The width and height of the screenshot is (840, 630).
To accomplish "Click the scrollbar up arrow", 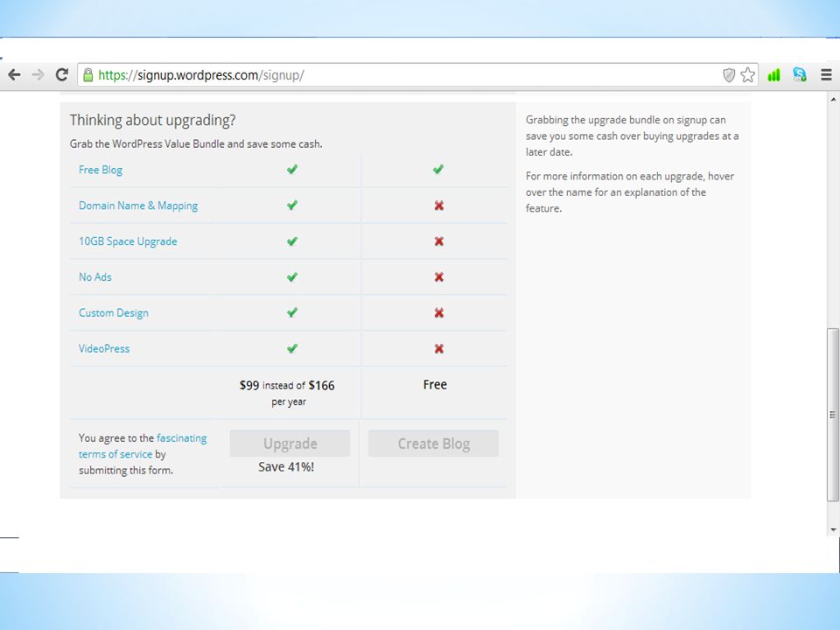I will click(x=832, y=100).
